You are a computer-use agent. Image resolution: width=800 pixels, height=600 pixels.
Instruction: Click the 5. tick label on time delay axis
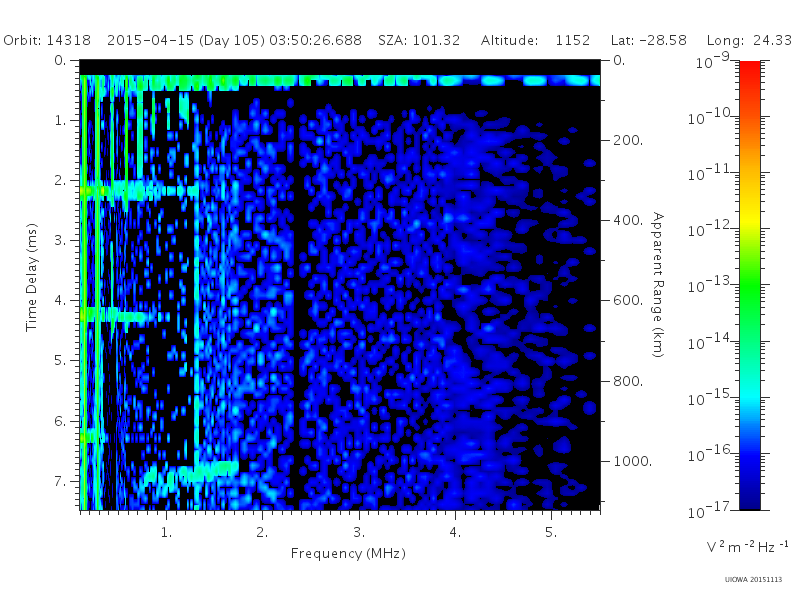[x=61, y=361]
